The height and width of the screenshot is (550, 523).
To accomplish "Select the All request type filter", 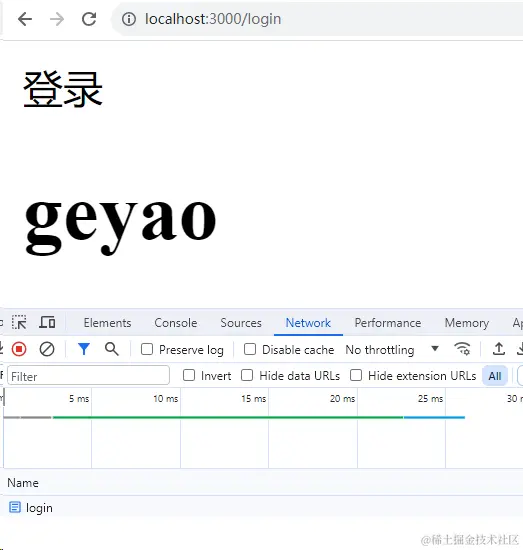I will click(495, 376).
